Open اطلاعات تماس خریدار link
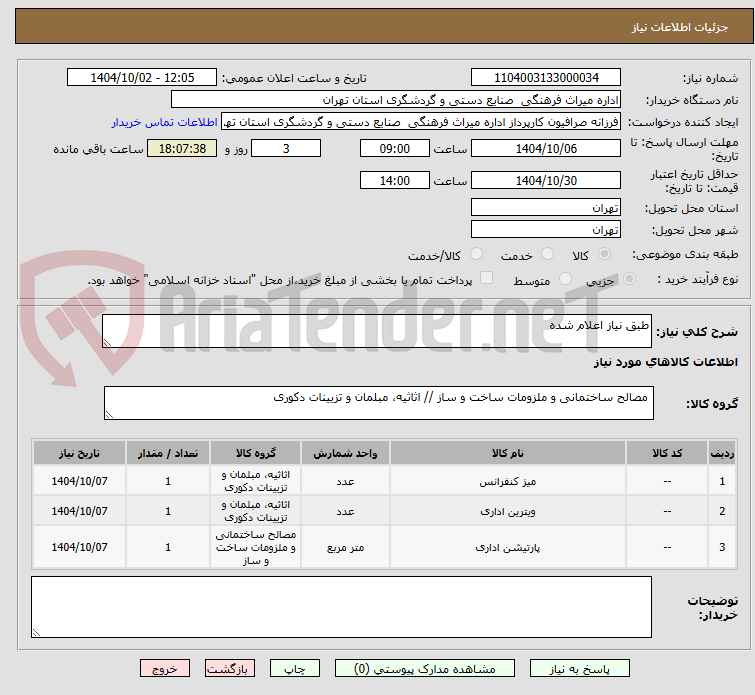755x695 pixels. pos(165,122)
